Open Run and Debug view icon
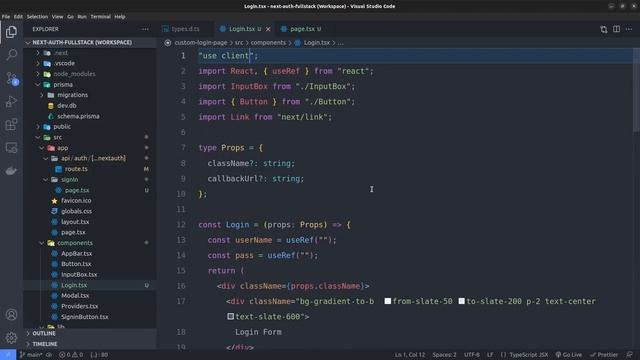The image size is (640, 360). [x=11, y=101]
